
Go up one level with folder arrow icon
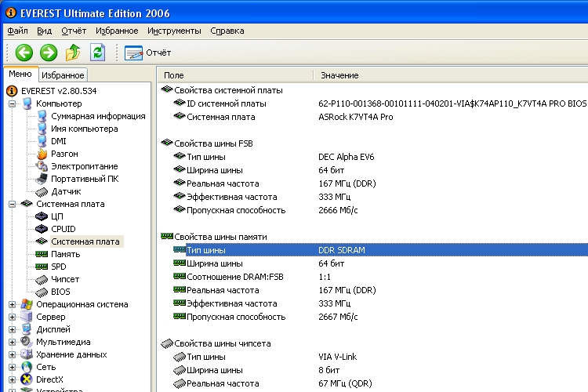pyautogui.click(x=73, y=53)
